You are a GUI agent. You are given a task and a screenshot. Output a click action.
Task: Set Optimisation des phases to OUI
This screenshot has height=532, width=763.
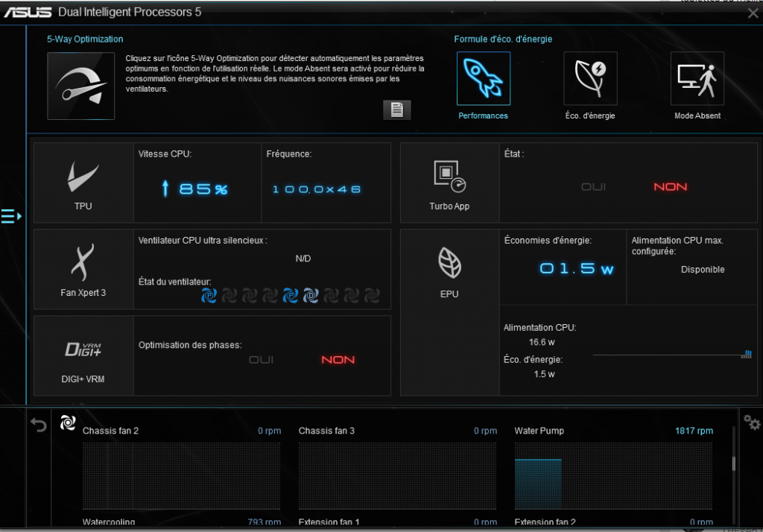(262, 360)
